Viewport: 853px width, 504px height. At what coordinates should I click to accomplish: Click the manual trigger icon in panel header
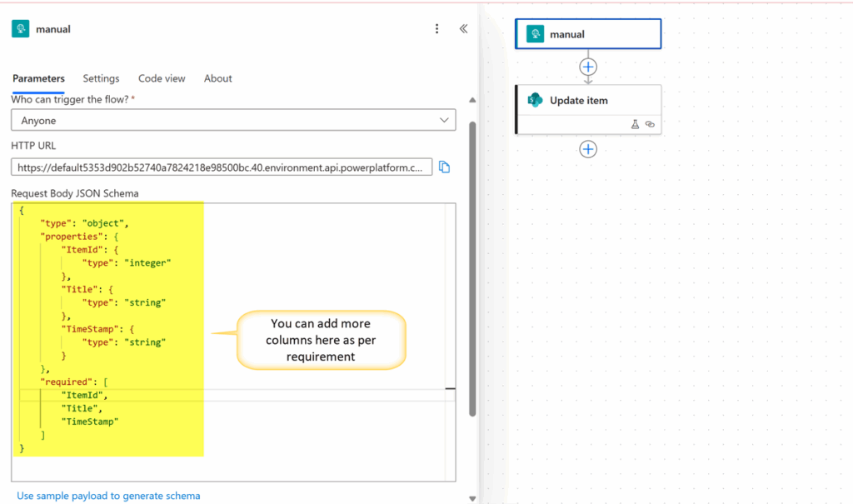tap(20, 29)
